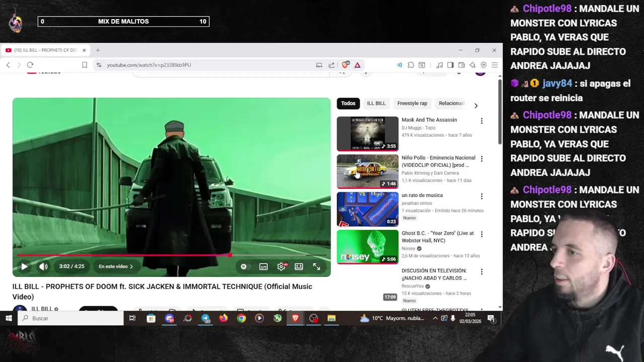Open the 'un rato de musica' thumbnail
Image resolution: width=644 pixels, height=362 pixels.
pos(367,209)
